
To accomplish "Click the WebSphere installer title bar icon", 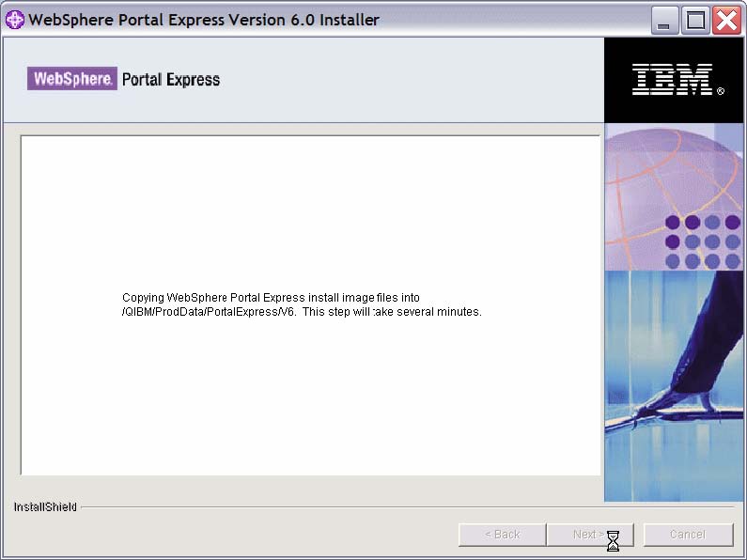I will (15, 20).
